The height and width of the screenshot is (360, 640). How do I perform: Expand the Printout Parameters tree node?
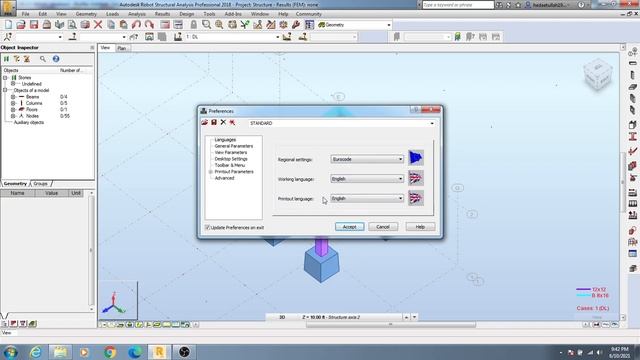(211, 172)
